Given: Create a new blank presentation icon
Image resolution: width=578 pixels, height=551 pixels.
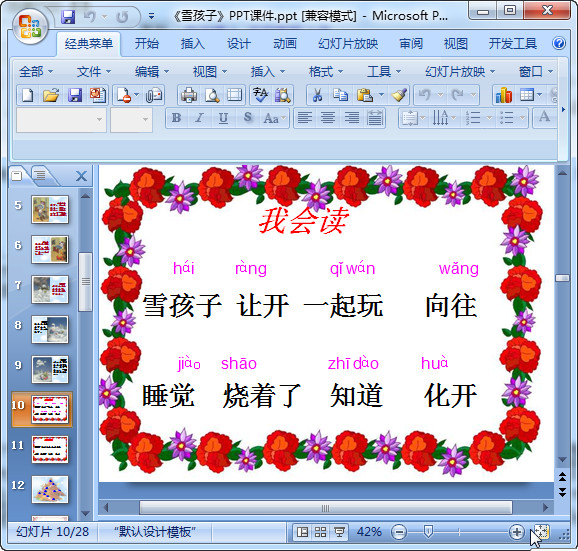Looking at the screenshot, I should (x=28, y=95).
